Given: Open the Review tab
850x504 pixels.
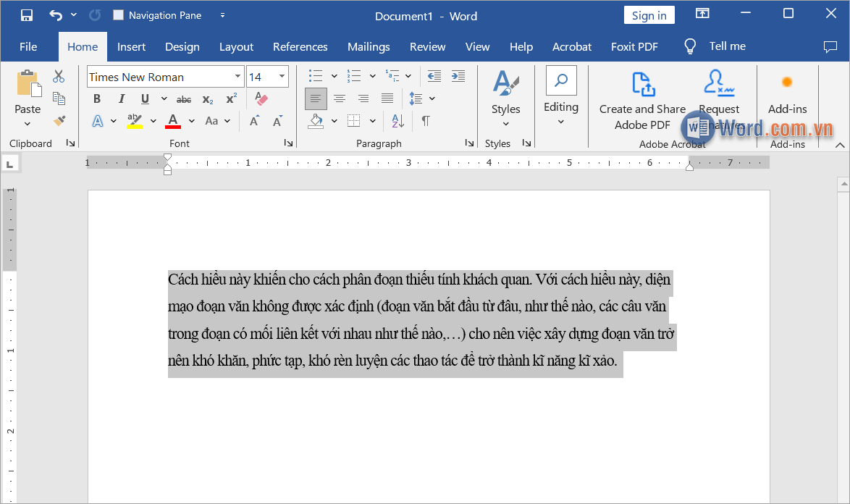Looking at the screenshot, I should pos(427,46).
